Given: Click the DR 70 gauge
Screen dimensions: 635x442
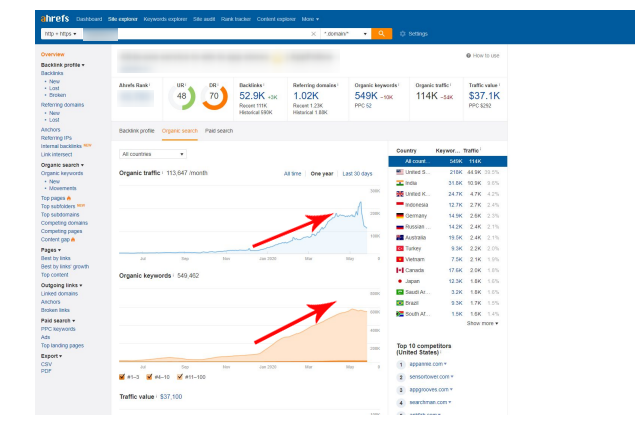Looking at the screenshot, I should click(214, 96).
